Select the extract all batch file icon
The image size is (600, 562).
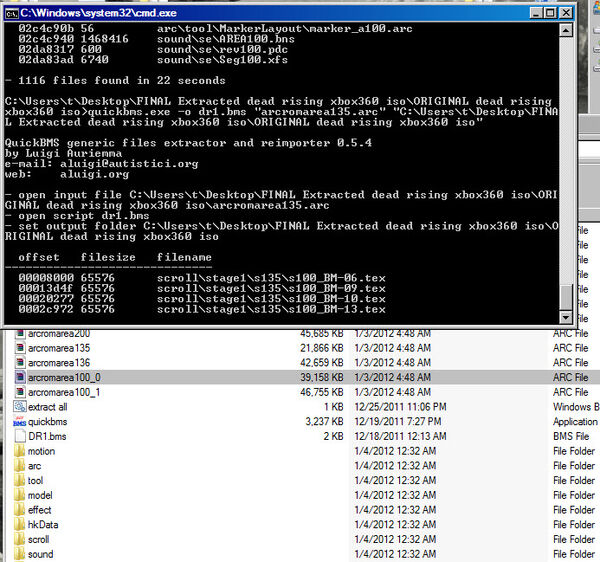pos(20,407)
